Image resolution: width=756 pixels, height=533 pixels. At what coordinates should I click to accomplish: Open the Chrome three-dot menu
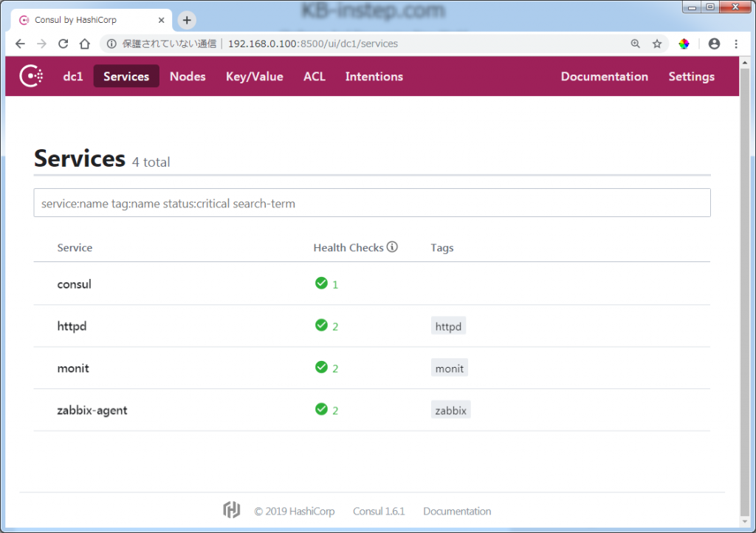(736, 44)
